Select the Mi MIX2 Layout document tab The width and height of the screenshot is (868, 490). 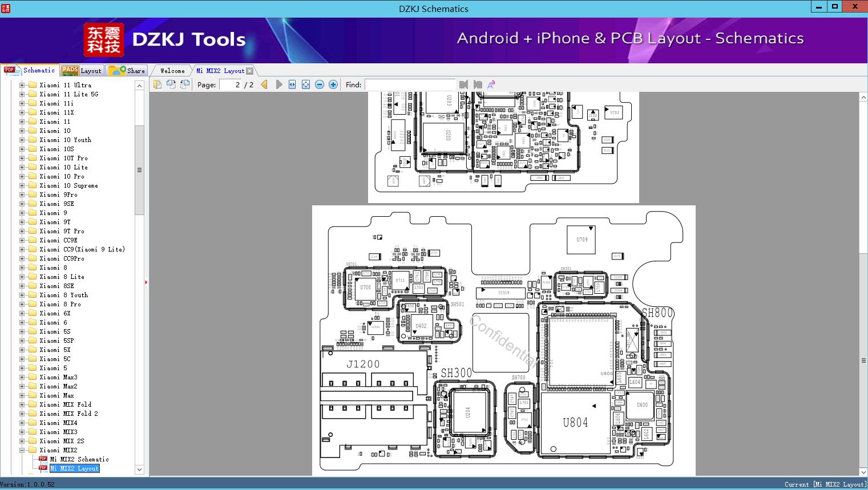(220, 71)
